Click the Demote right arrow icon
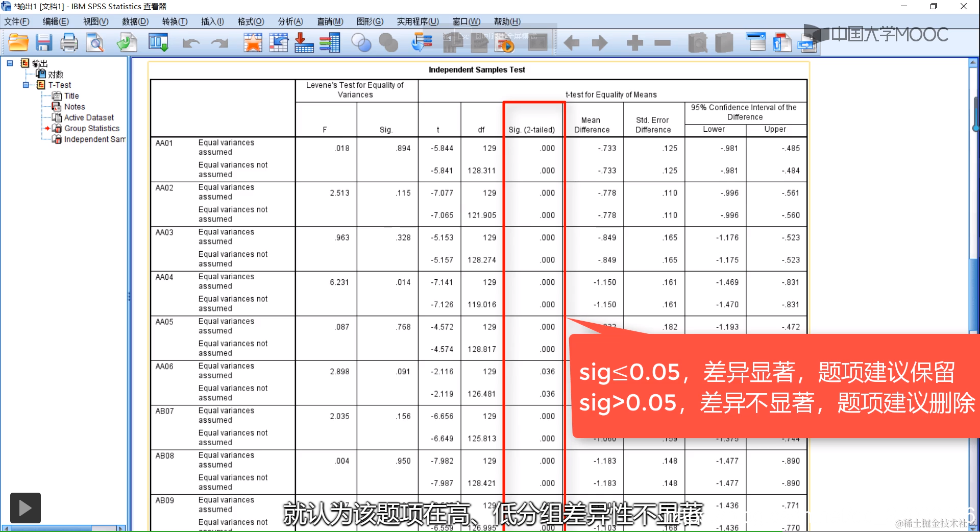 [600, 43]
